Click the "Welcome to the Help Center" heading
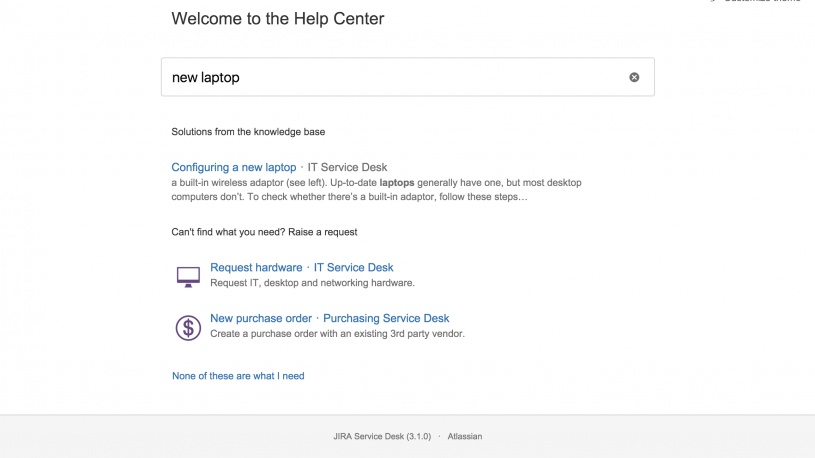Image resolution: width=815 pixels, height=458 pixels. (x=278, y=19)
